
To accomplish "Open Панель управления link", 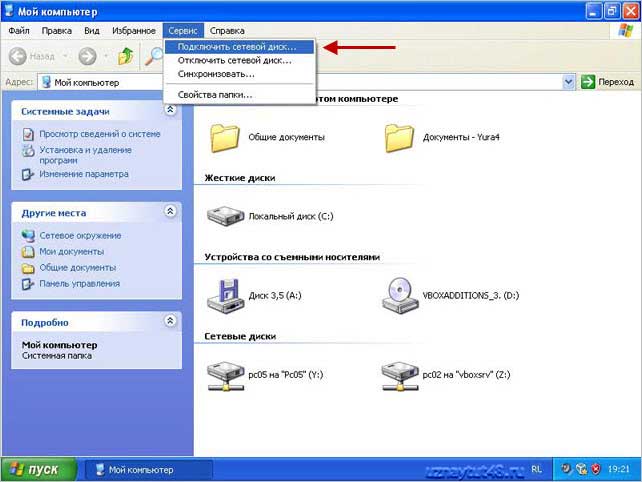I will coord(79,283).
